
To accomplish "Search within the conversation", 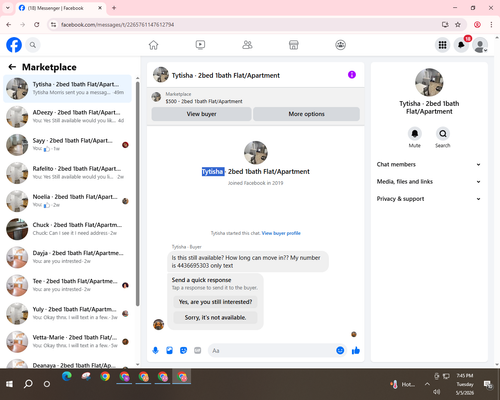I will [443, 134].
